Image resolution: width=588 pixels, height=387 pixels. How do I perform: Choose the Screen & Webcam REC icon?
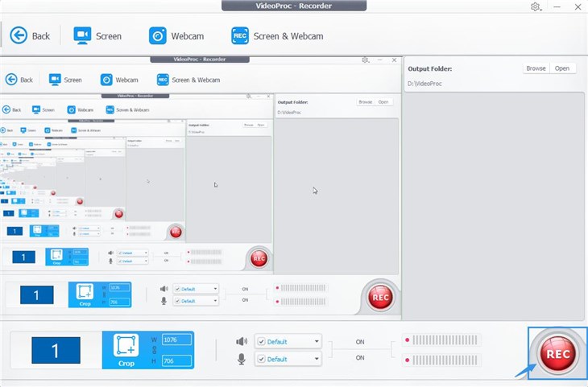[x=240, y=35]
